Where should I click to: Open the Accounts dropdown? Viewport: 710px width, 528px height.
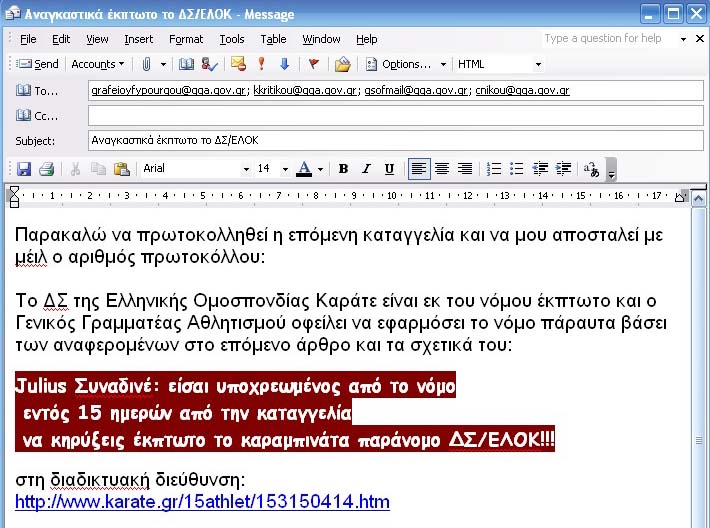(97, 64)
